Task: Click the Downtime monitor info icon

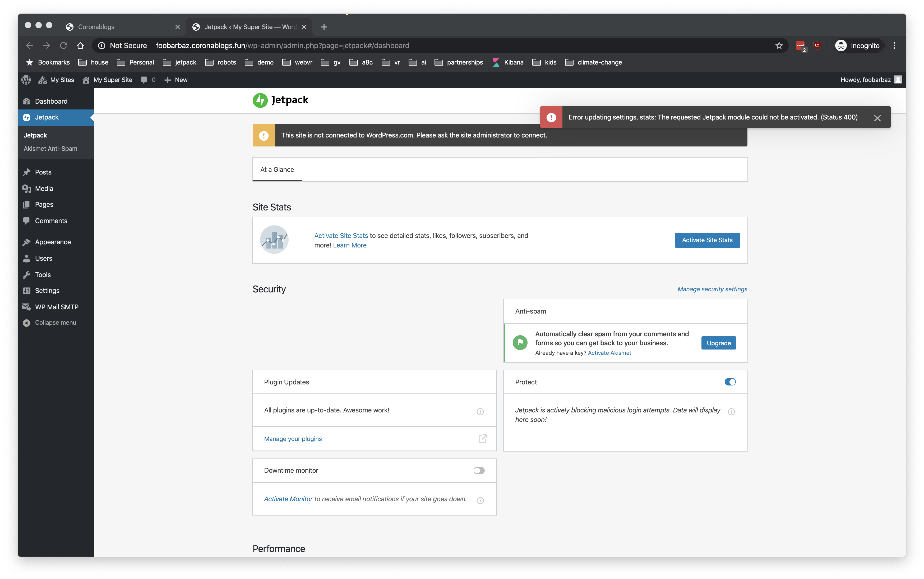Action: pos(481,501)
